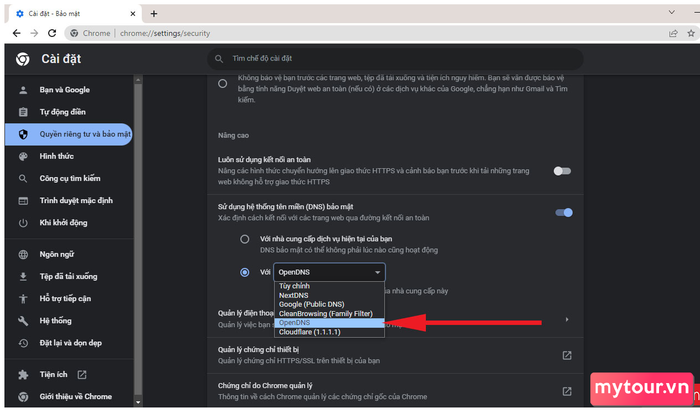The width and height of the screenshot is (700, 414).
Task: Click the shield icon for privacy and security
Action: [23, 134]
